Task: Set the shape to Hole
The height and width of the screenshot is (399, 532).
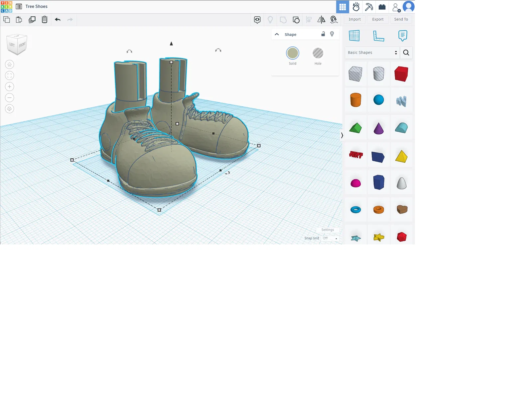Action: pyautogui.click(x=318, y=54)
